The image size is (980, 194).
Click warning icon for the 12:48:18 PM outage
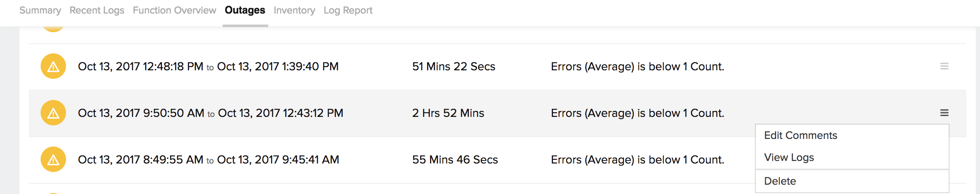click(x=53, y=67)
